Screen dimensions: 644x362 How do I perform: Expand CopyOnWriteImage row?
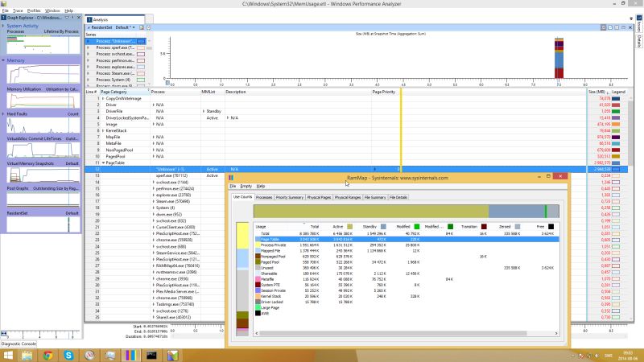[x=103, y=98]
